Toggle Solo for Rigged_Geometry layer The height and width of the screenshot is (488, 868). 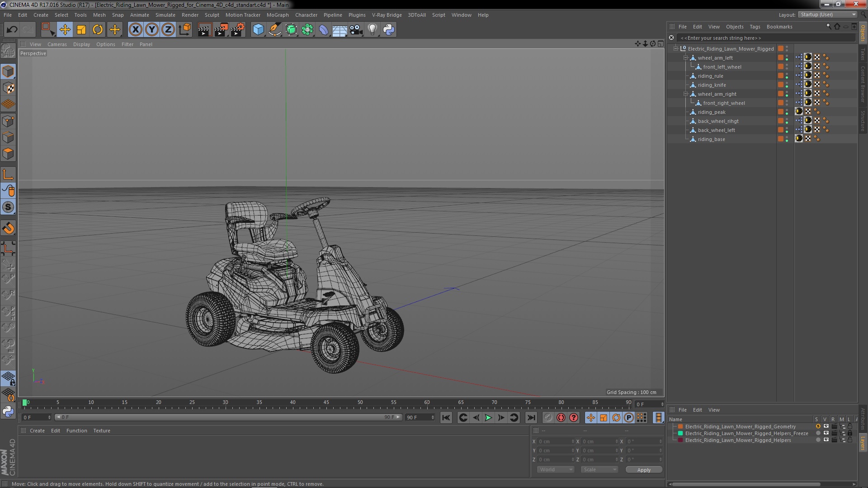pos(818,427)
